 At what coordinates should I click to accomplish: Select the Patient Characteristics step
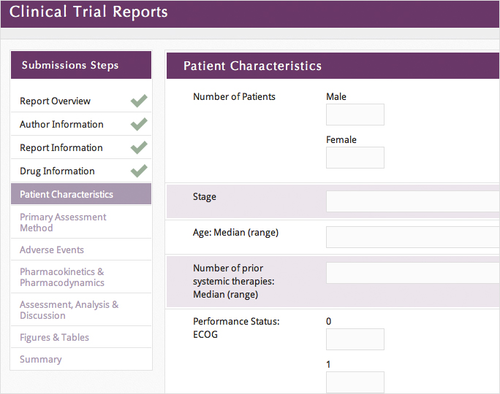point(81,194)
